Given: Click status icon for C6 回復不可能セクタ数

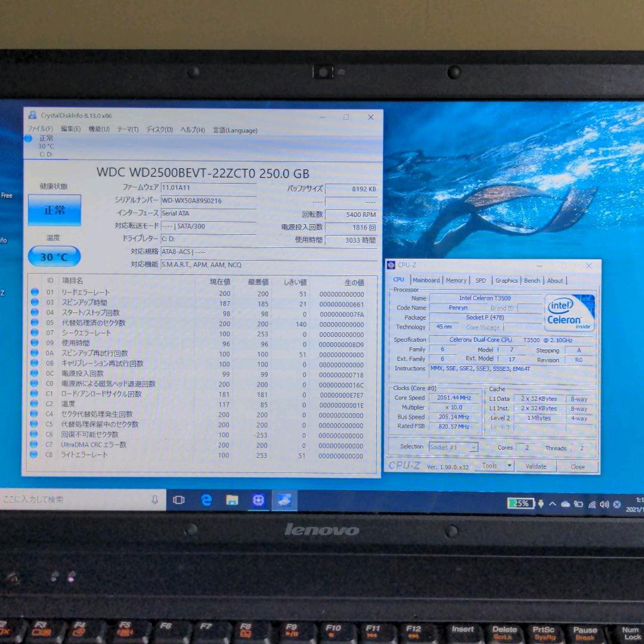Looking at the screenshot, I should [34, 434].
